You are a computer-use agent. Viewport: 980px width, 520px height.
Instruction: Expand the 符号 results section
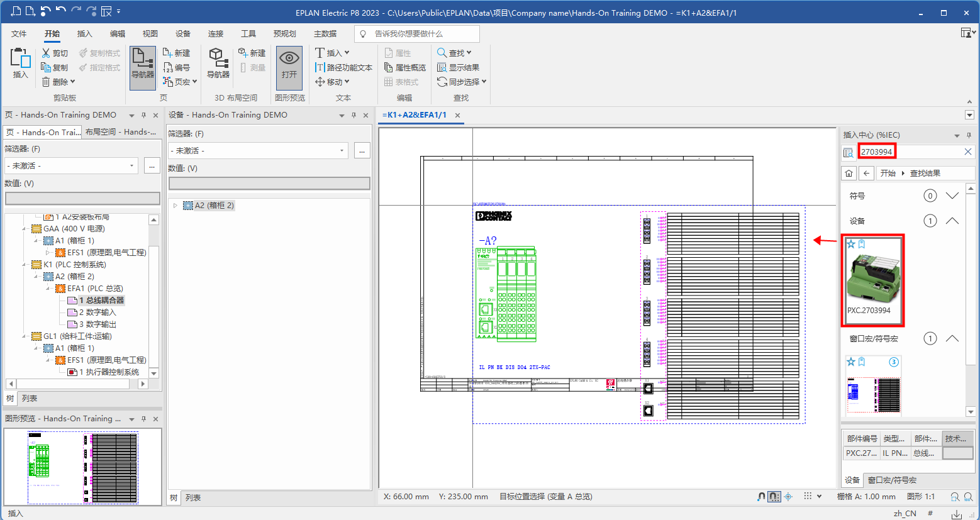point(952,196)
